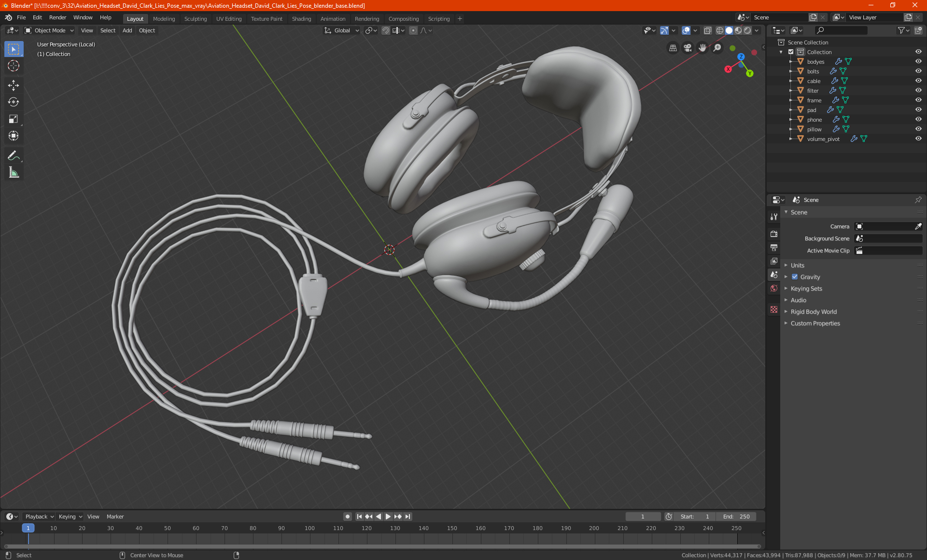
Task: Pick the Rotate tool
Action: click(14, 102)
